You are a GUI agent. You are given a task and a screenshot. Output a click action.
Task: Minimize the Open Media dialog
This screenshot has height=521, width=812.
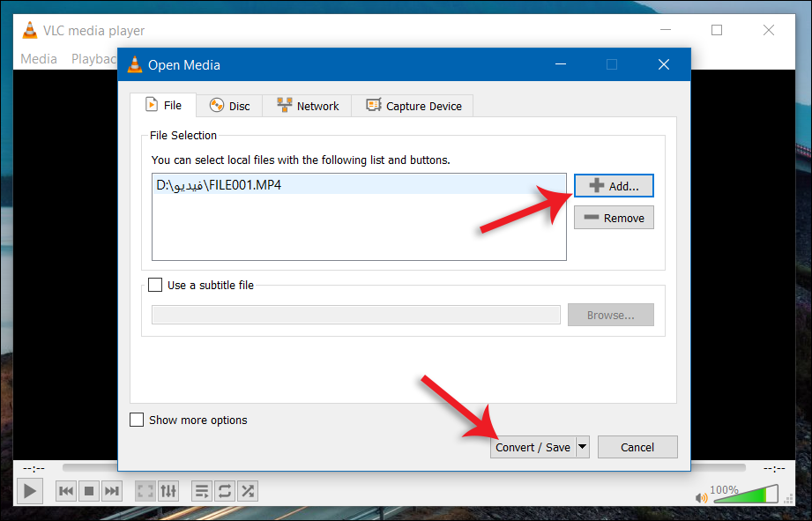tap(561, 64)
